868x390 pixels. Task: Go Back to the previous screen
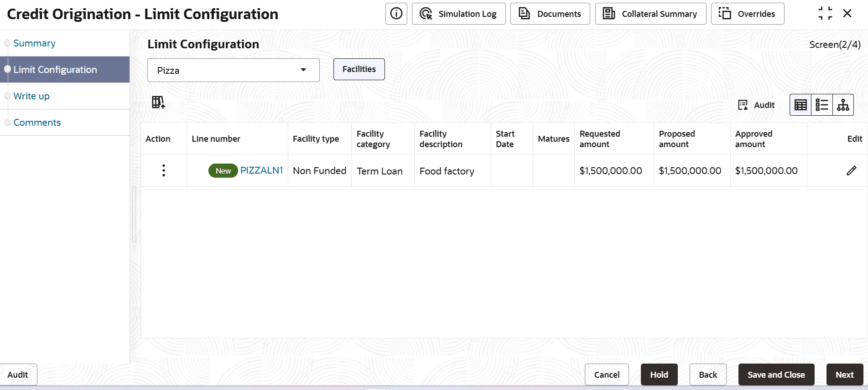click(x=708, y=375)
